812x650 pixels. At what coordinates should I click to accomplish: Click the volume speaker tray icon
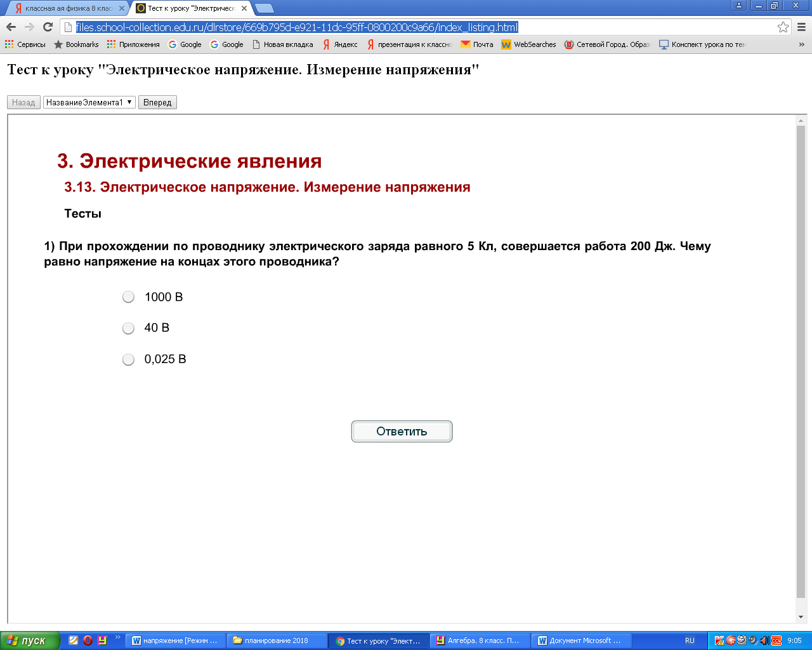[x=764, y=640]
